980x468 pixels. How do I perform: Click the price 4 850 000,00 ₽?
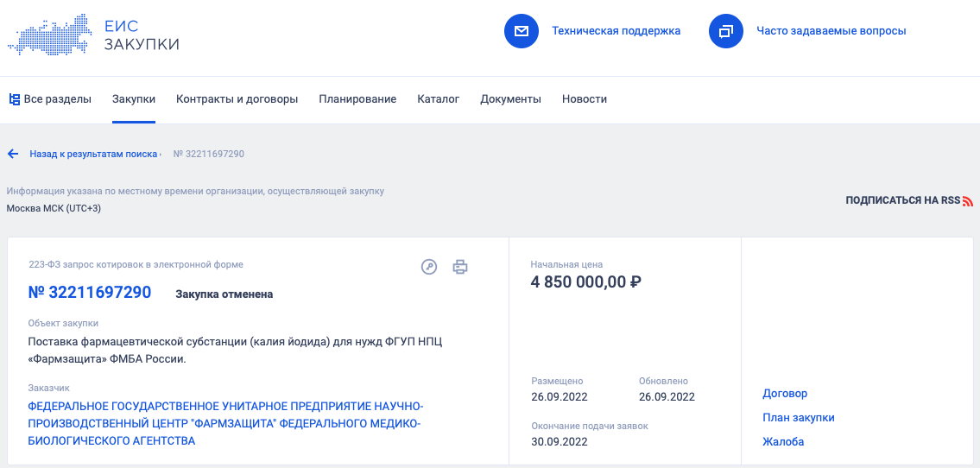[x=586, y=282]
